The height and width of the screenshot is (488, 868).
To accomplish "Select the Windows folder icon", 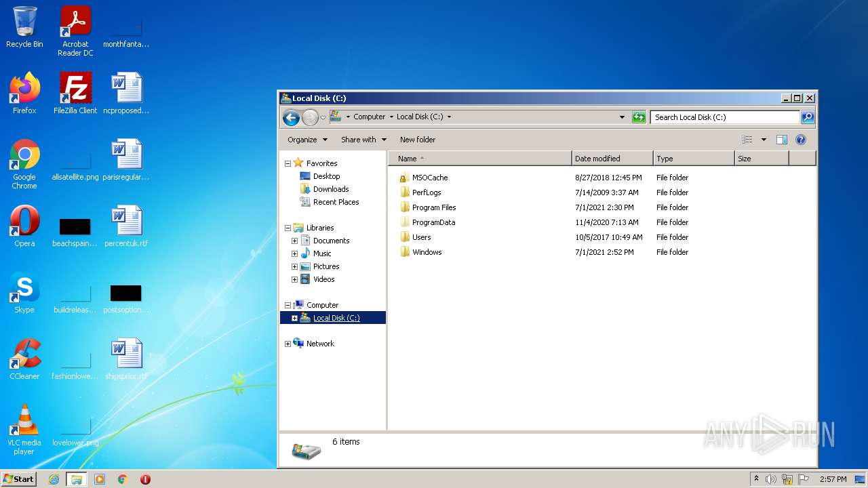I will [x=404, y=252].
